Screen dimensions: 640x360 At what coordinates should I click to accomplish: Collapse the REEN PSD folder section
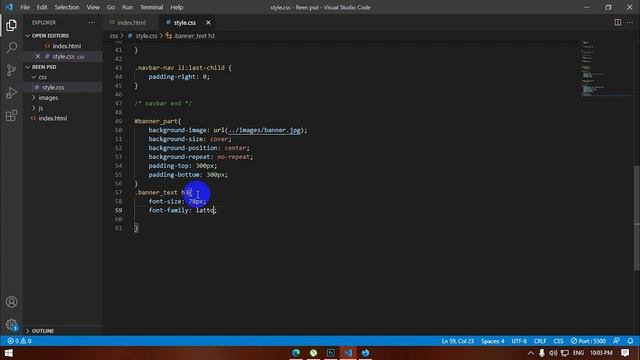[27, 67]
